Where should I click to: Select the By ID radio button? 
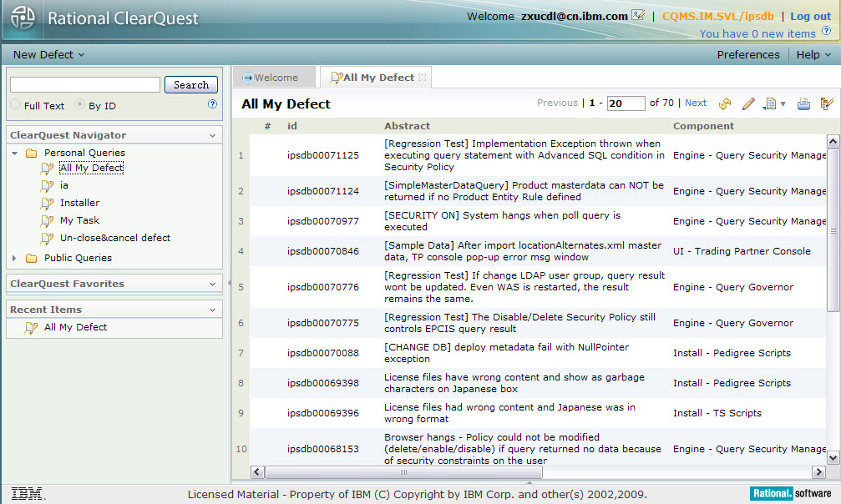(80, 105)
